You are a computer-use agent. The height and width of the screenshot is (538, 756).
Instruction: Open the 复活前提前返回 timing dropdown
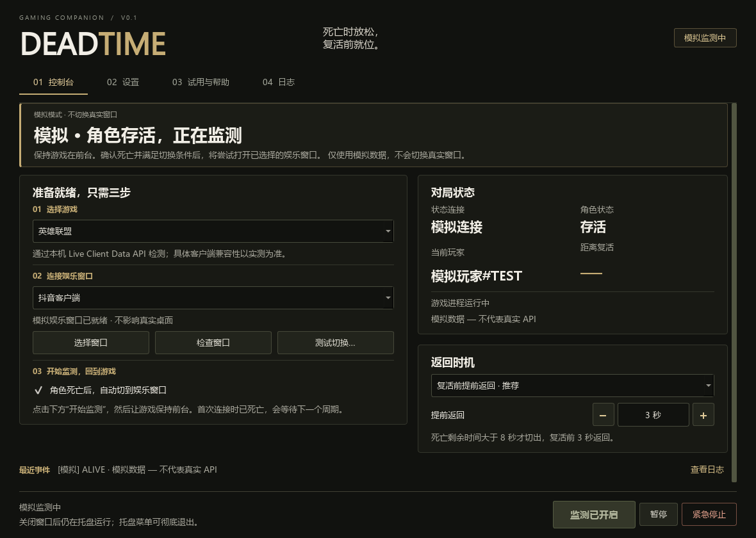click(572, 385)
